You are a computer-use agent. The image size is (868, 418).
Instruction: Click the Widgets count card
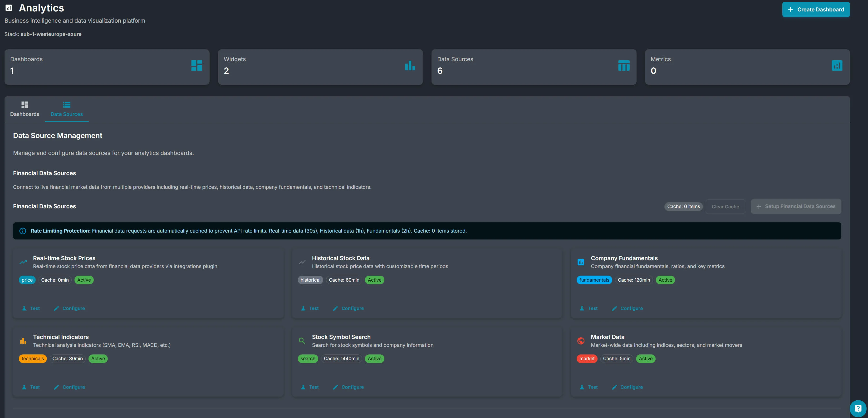tap(320, 67)
